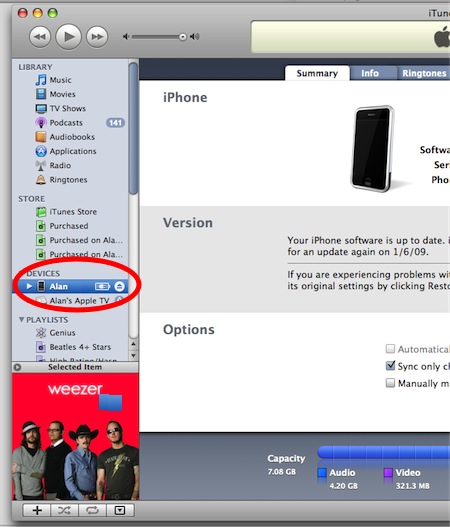Image resolution: width=450 pixels, height=527 pixels.
Task: Click the 7.08 GB capacity value
Action: [282, 472]
